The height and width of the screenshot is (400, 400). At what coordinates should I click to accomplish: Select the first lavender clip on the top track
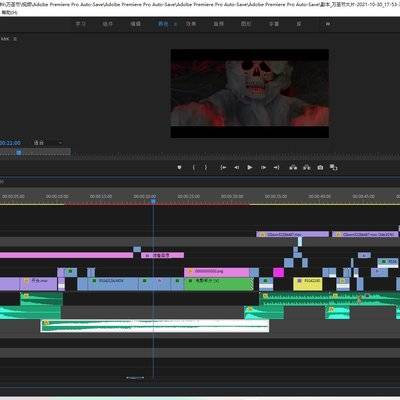(292, 234)
